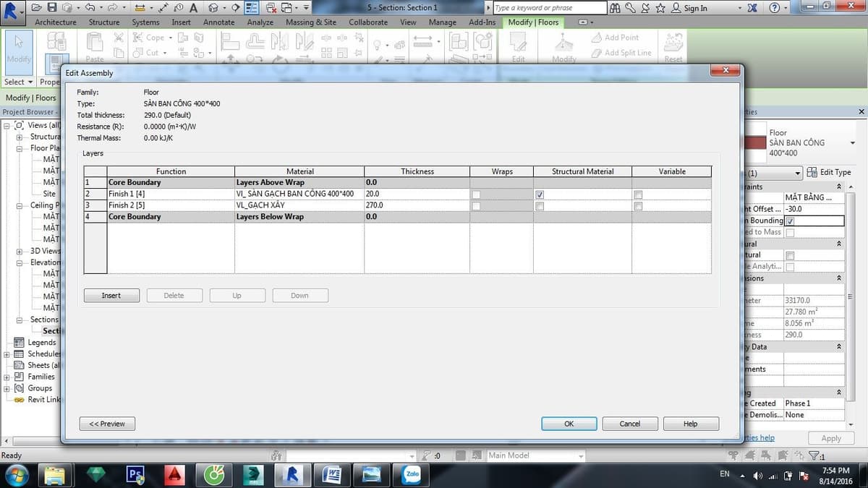This screenshot has height=488, width=868.
Task: Check Structural Material for Finish 2 [5]
Action: (540, 206)
